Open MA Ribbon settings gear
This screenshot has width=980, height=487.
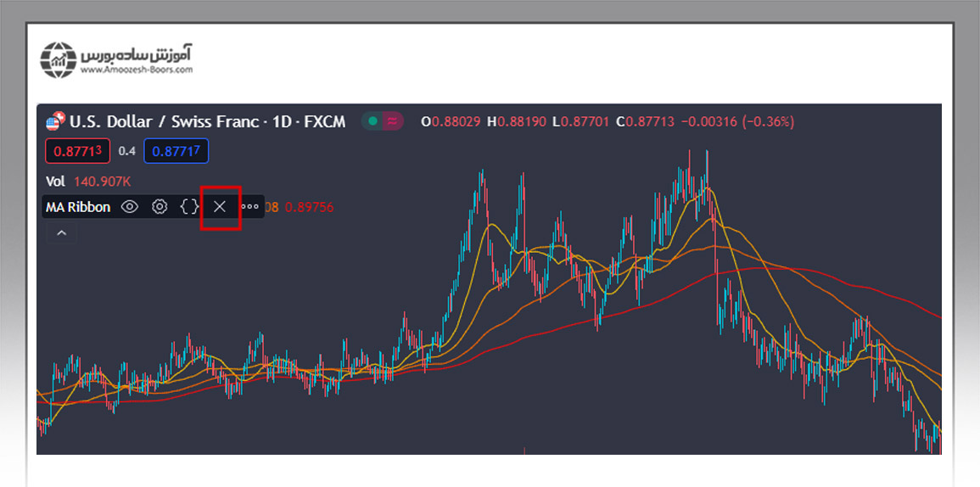pyautogui.click(x=160, y=206)
